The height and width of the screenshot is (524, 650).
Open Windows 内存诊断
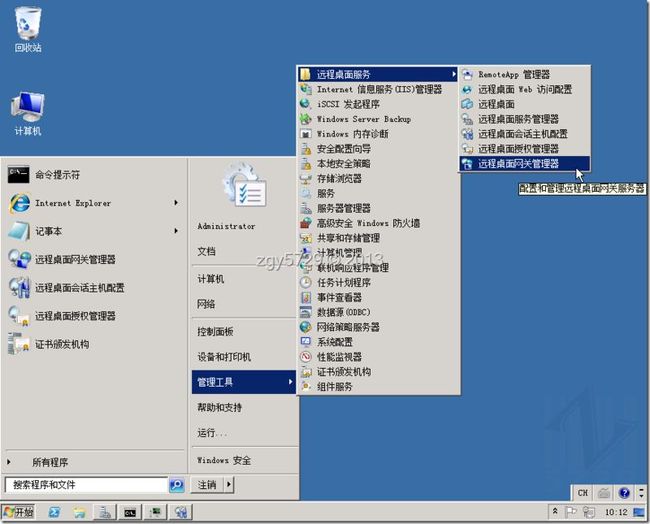(378, 134)
